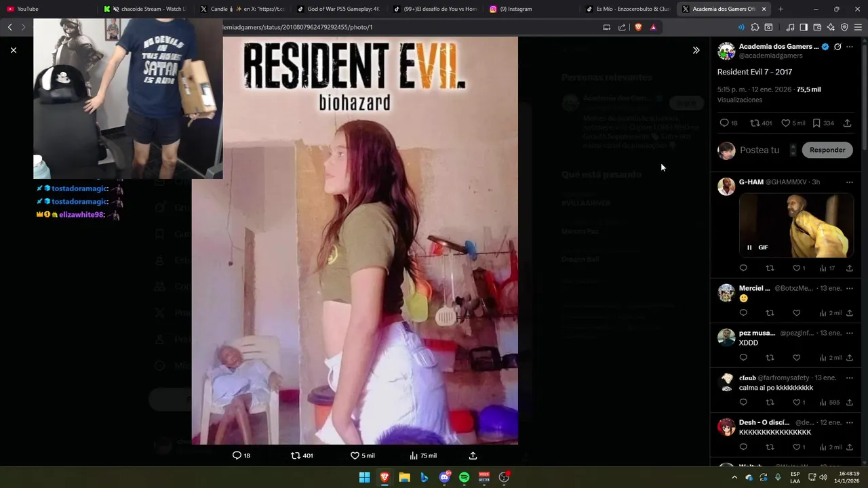Switch to the Es Mío - Enzocerobulto tab
Image resolution: width=868 pixels, height=488 pixels.
(x=629, y=9)
